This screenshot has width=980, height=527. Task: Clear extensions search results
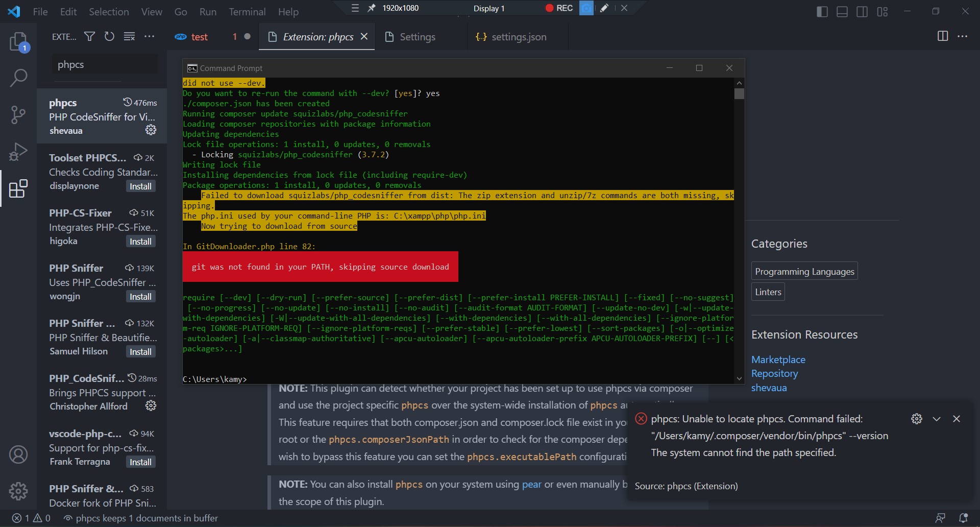(129, 37)
